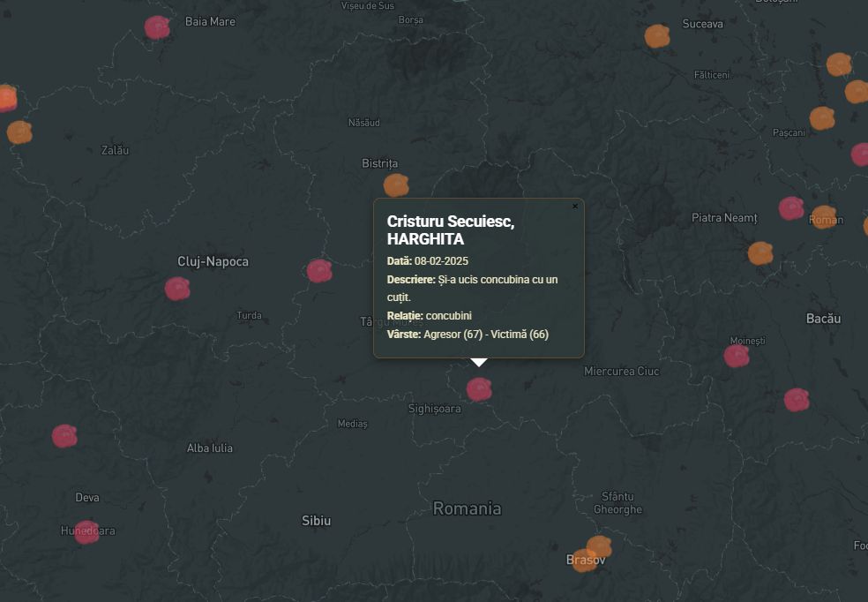Click the orange marker above the Brașov label
The image size is (868, 602).
(599, 546)
